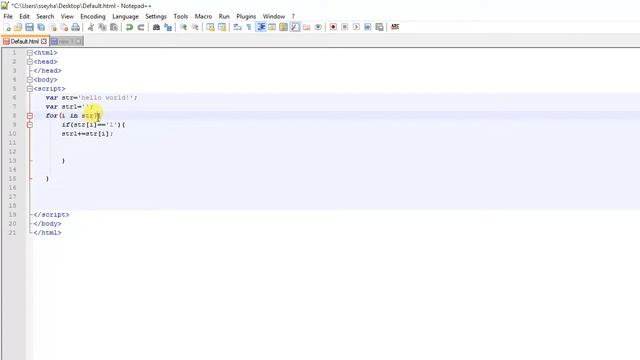Click the Zoom Out toolbar icon
Image resolution: width=640 pixels, height=360 pixels.
[x=195, y=27]
